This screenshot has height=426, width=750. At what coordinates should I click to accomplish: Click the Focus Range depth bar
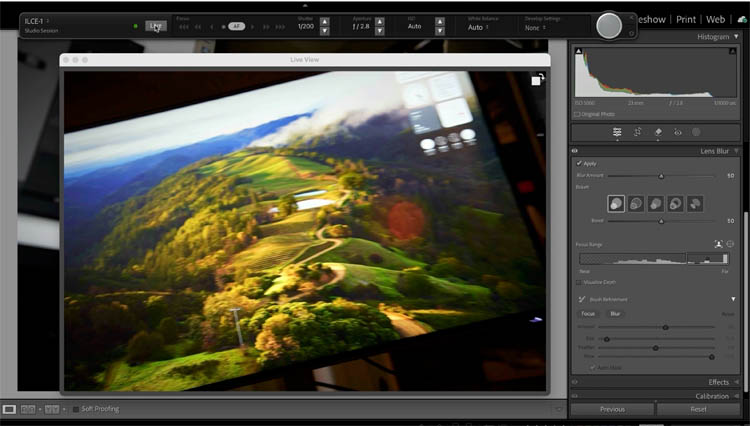[x=654, y=259]
